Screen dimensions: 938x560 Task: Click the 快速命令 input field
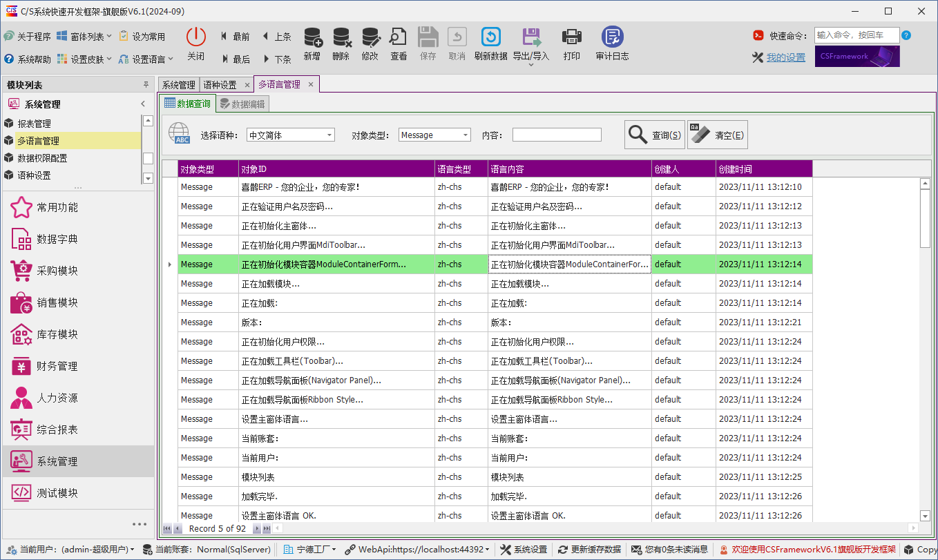856,35
